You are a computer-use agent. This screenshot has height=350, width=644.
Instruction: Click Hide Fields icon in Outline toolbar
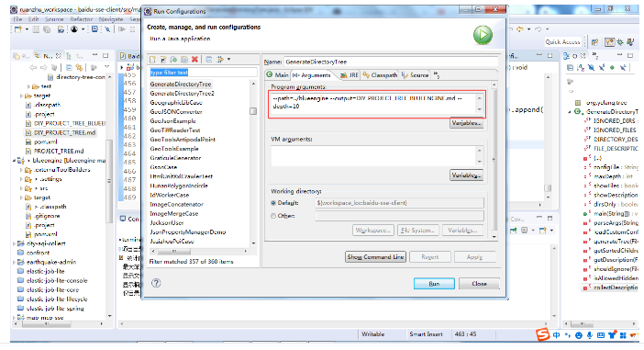pyautogui.click(x=592, y=67)
